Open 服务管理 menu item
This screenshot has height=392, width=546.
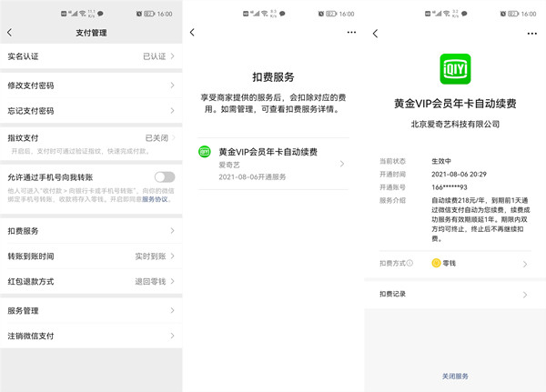[x=89, y=310]
